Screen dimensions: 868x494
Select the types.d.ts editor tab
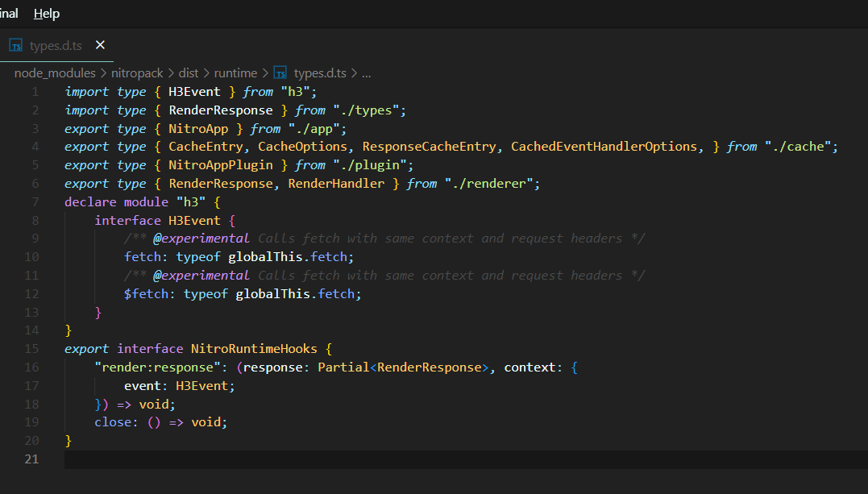coord(56,45)
